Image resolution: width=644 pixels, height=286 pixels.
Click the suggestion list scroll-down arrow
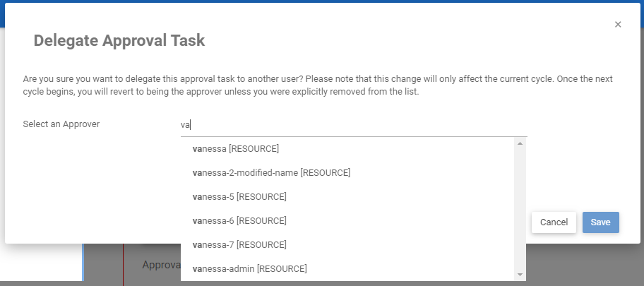pyautogui.click(x=520, y=274)
